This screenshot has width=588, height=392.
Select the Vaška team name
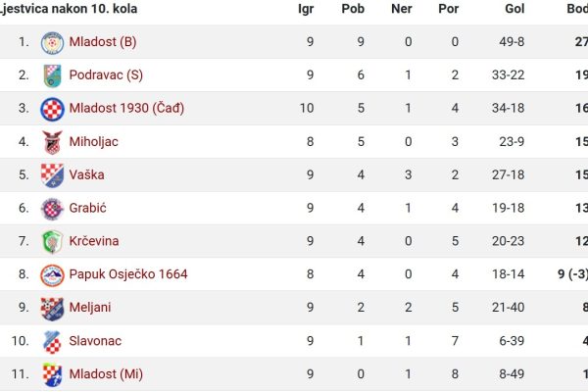tap(86, 174)
